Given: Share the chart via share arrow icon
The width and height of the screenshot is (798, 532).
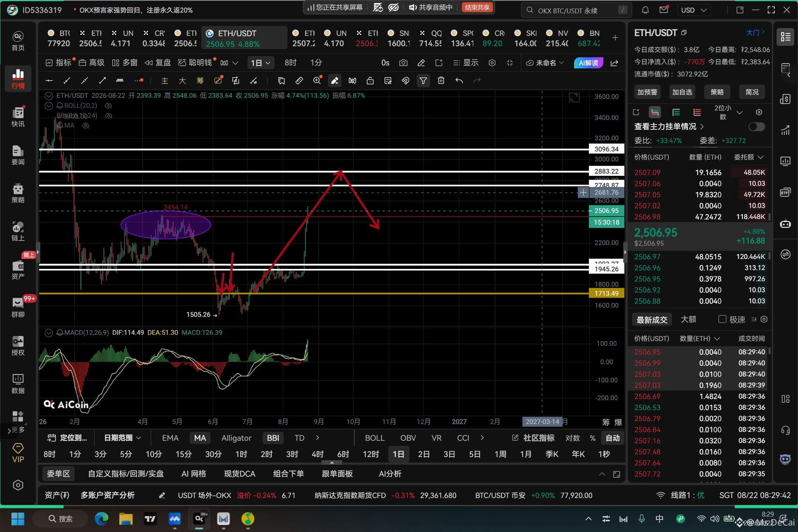Looking at the screenshot, I should click(614, 63).
